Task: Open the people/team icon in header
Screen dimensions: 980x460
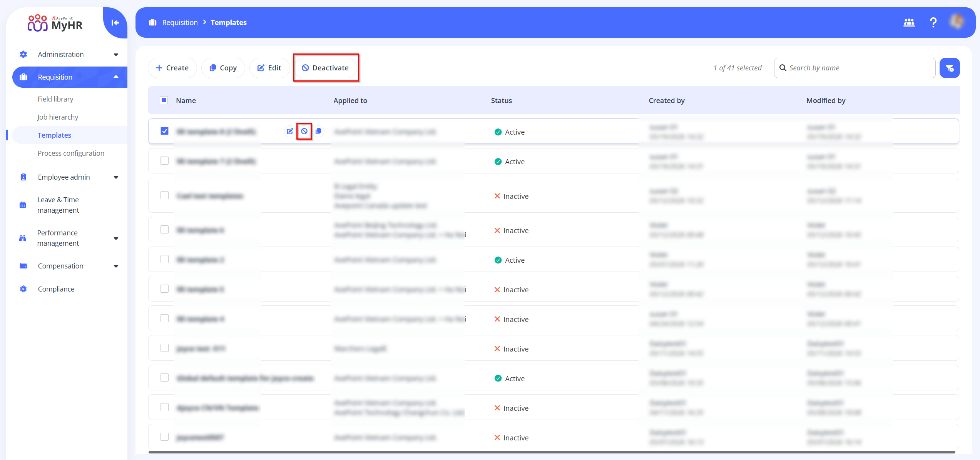Action: [909, 23]
